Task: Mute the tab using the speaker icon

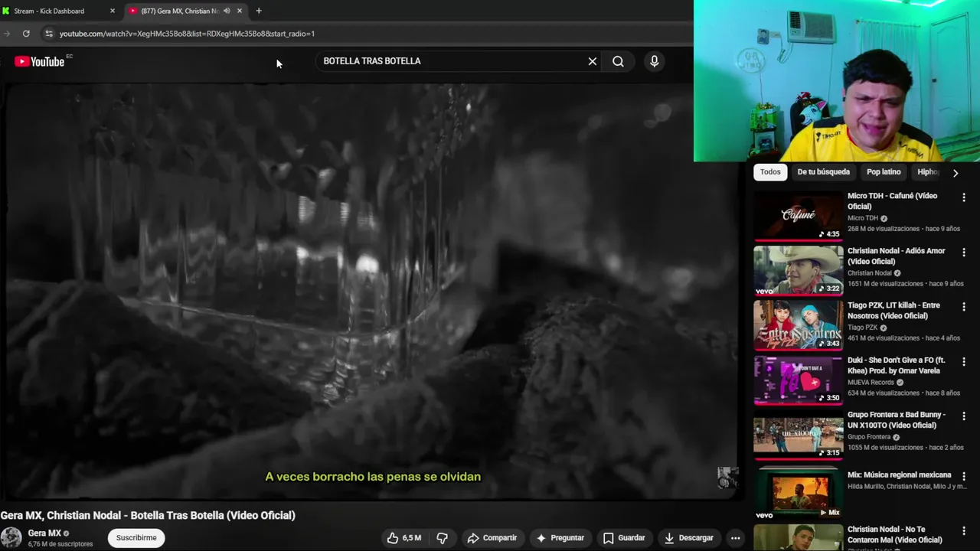Action: (227, 11)
